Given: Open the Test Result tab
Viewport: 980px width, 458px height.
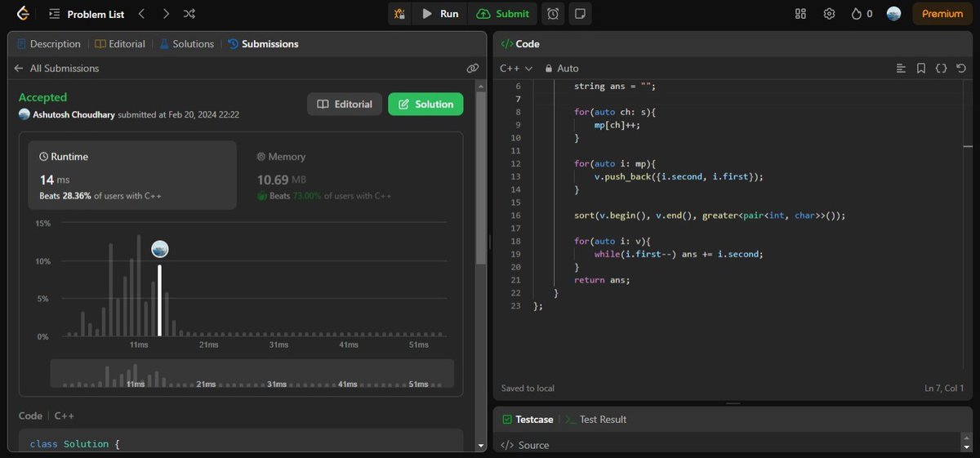Looking at the screenshot, I should click(596, 420).
